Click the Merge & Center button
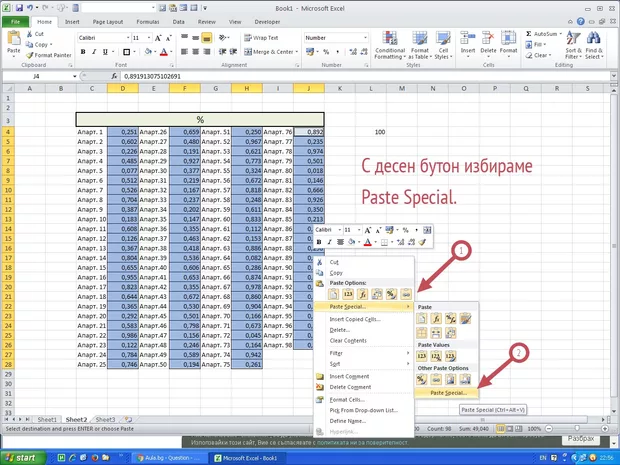This screenshot has width=620, height=465. click(x=271, y=52)
